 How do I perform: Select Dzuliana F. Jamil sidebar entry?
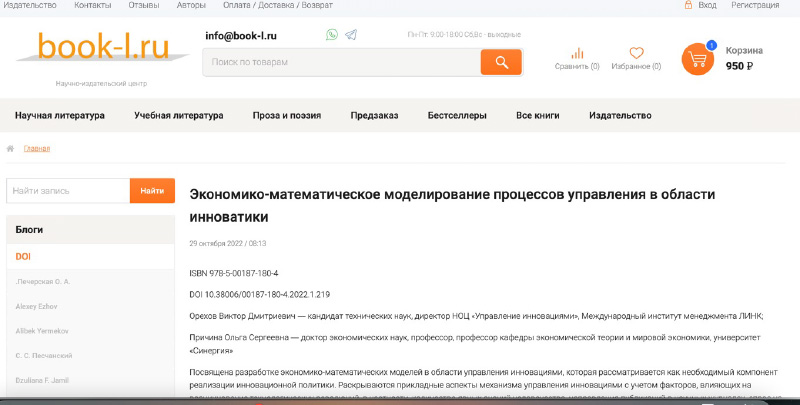click(x=42, y=380)
